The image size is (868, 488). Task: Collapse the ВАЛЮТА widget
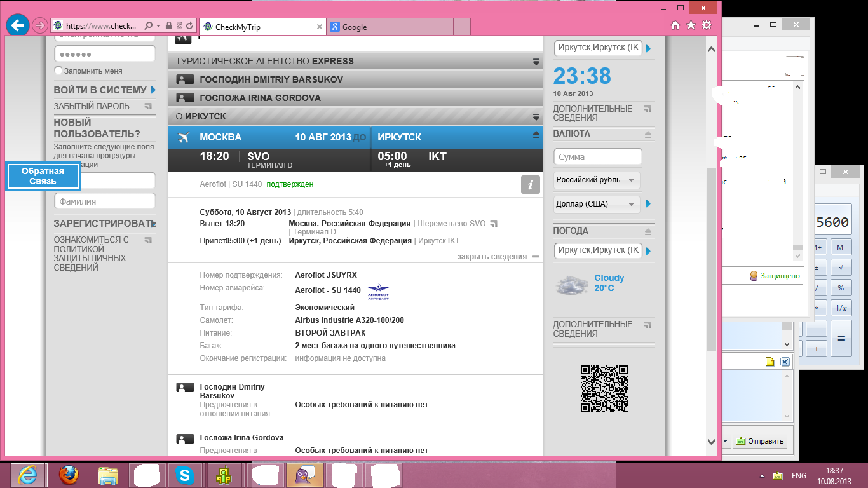[648, 135]
